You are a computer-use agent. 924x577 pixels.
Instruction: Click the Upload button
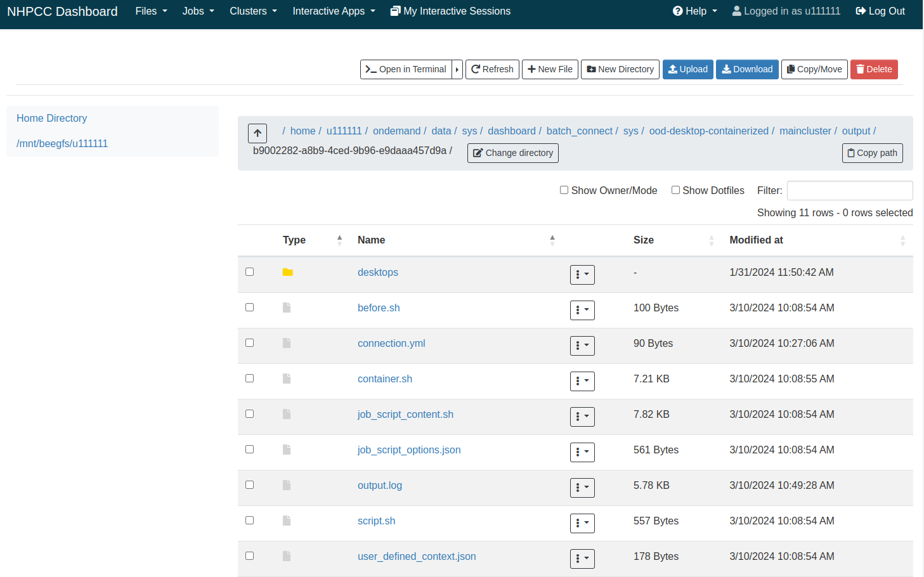click(688, 69)
